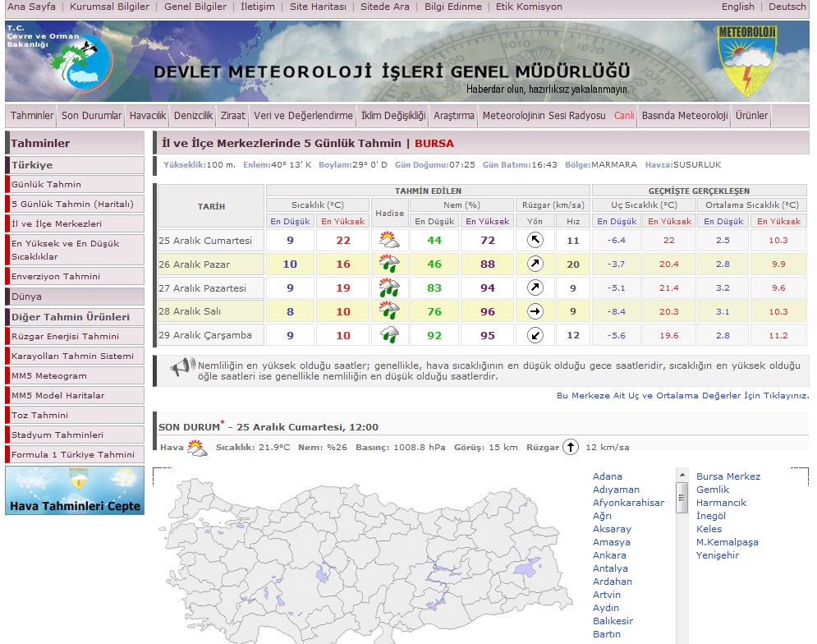Open Kurumsal Bilgiler page
The height and width of the screenshot is (644, 817).
[x=109, y=7]
